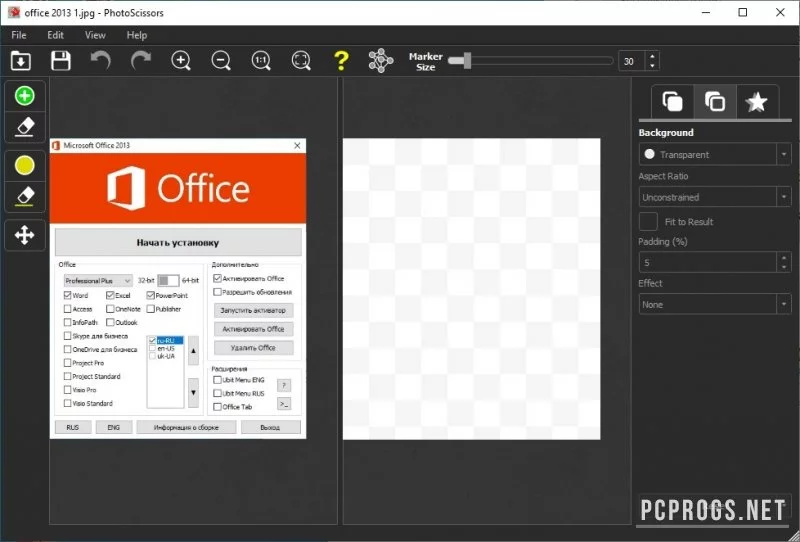Image resolution: width=800 pixels, height=542 pixels.
Task: Undo the last action
Action: click(101, 61)
